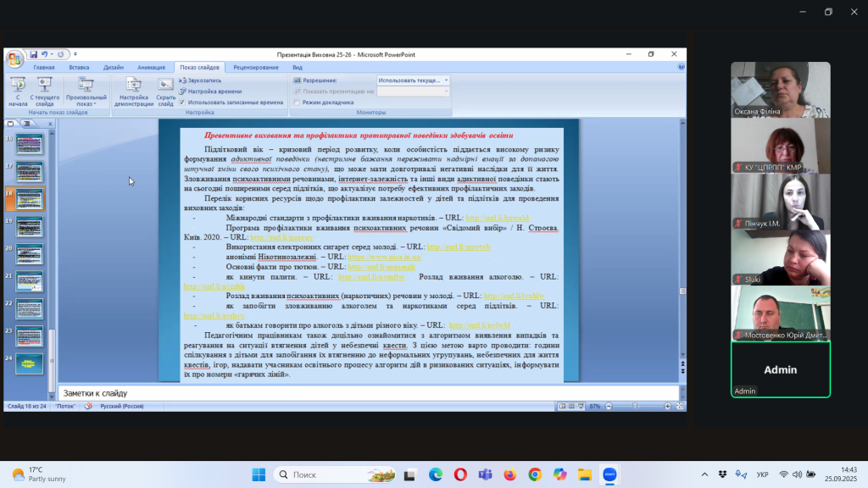Click the Hide Slide (Скрыть слайд) icon

click(x=165, y=85)
